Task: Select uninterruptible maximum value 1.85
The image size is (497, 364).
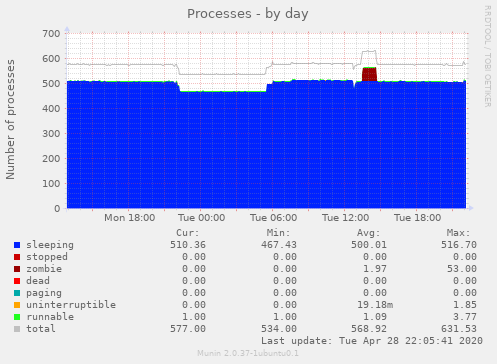Action: [465, 305]
